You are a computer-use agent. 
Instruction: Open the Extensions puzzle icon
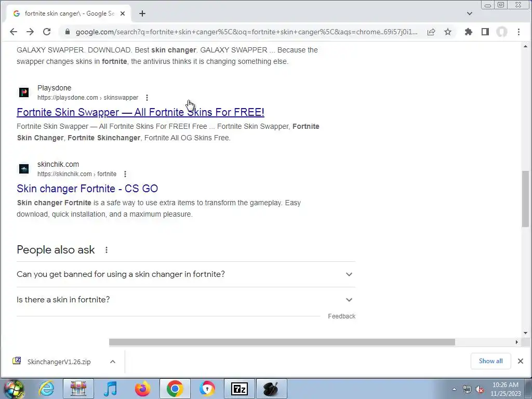469,32
